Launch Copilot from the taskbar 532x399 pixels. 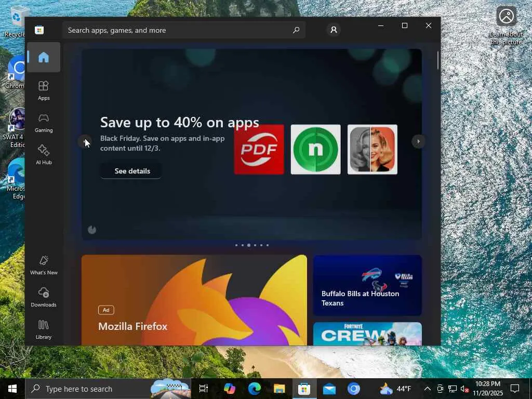[230, 389]
